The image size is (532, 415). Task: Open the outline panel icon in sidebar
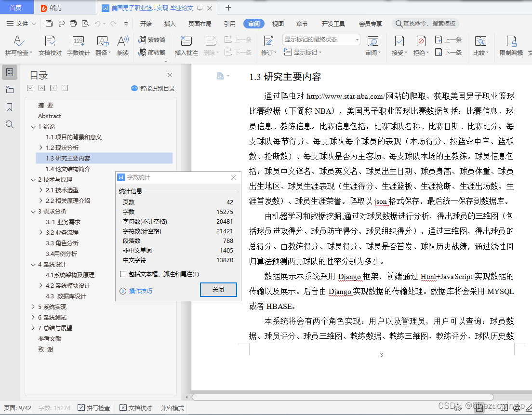tap(10, 72)
